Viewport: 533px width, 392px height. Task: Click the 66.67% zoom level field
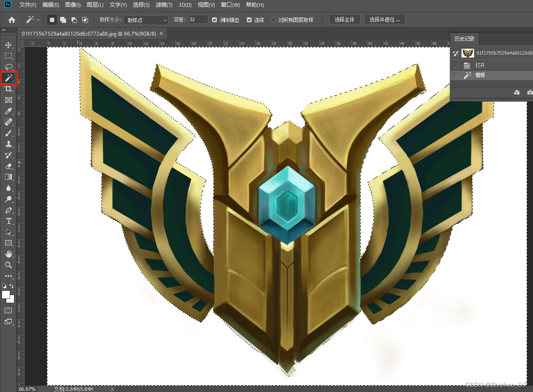tap(26, 389)
